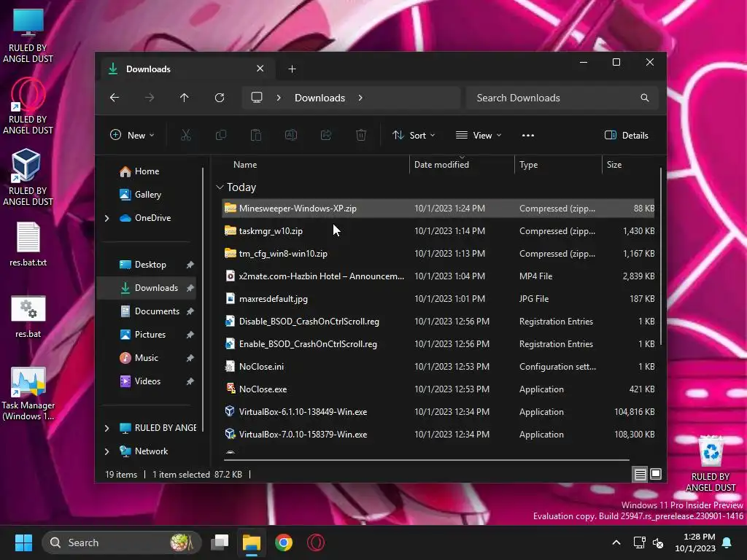Select maxresdefault.jpg file

438,298
